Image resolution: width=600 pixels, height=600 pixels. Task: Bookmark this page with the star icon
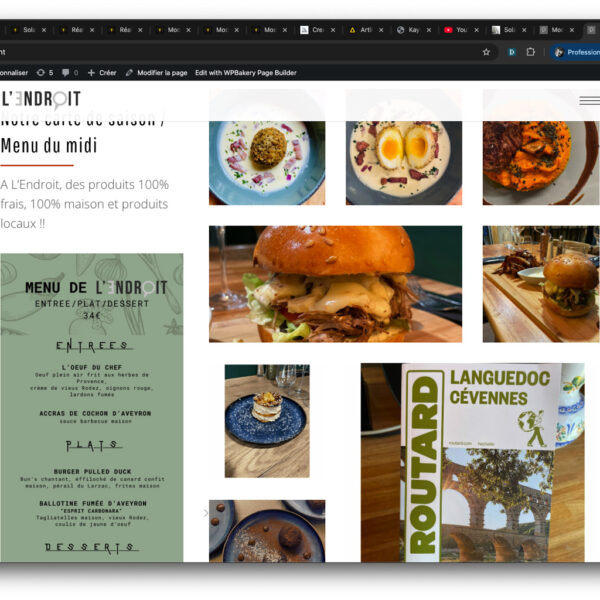click(486, 52)
